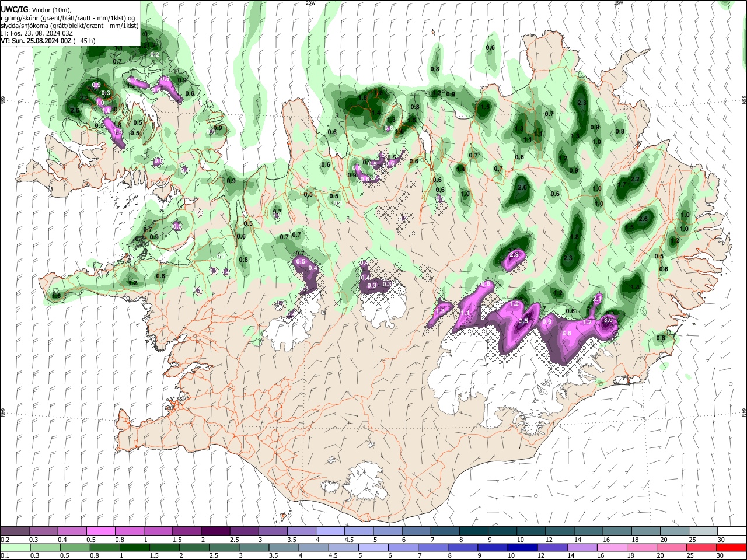Viewport: 747px width, 560px height.
Task: Click the white 30 swatch in upper legend row
Action: 731,531
